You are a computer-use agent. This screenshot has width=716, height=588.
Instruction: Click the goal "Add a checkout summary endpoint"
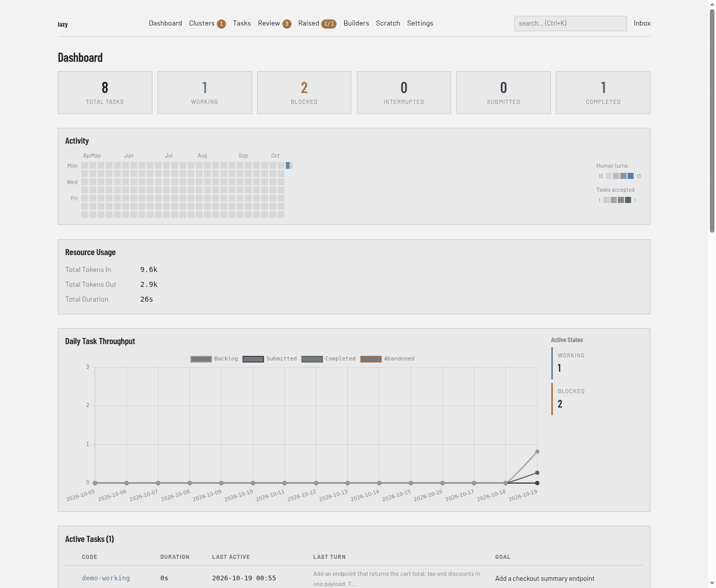coord(545,579)
